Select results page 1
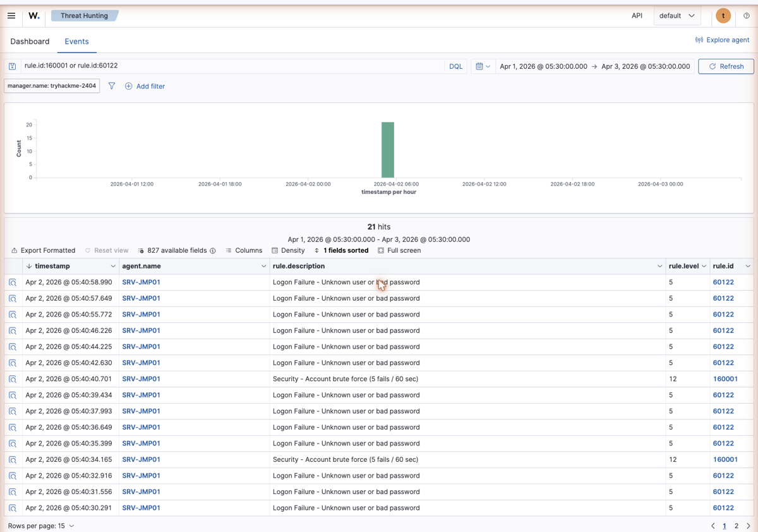Viewport: 758px width, 532px height. click(x=725, y=526)
